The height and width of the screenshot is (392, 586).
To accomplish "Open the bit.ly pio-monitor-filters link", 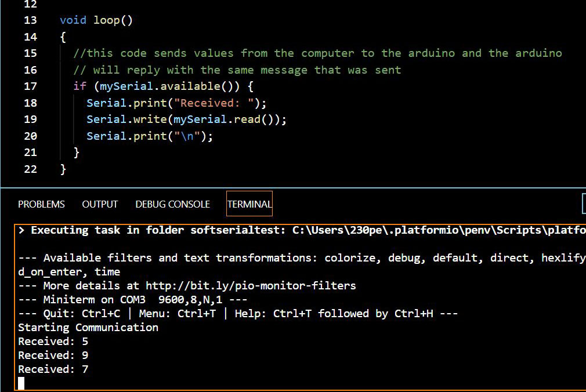I will [x=251, y=285].
